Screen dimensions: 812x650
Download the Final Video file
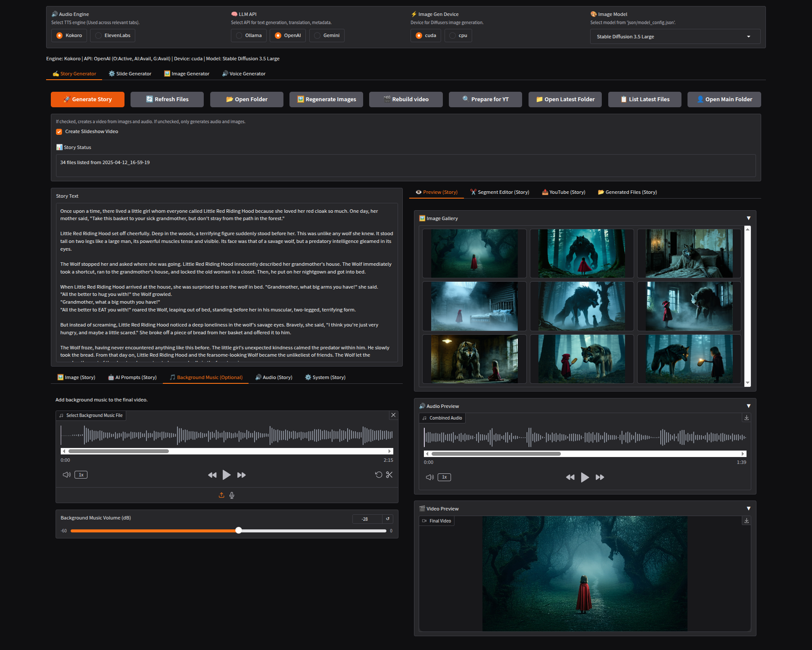click(747, 521)
